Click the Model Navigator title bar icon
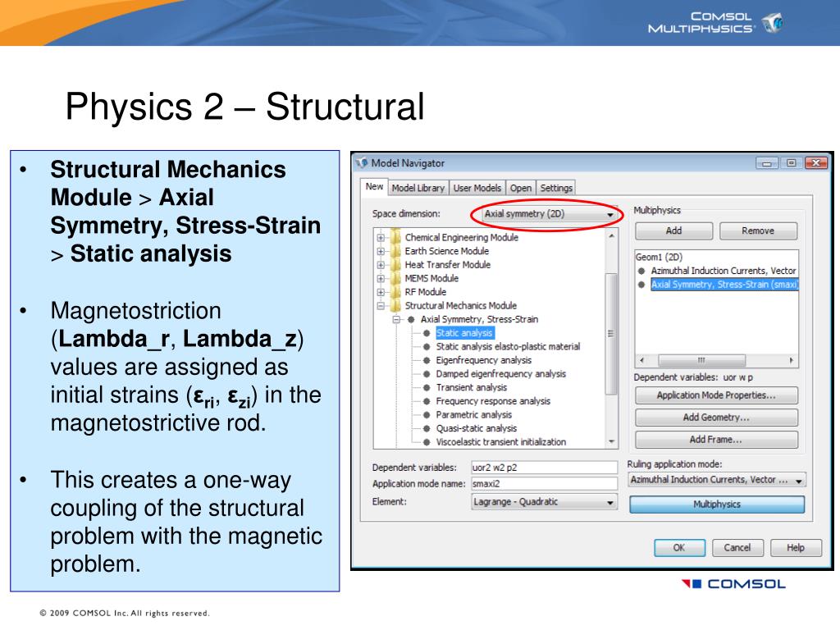840x630 pixels. (362, 163)
